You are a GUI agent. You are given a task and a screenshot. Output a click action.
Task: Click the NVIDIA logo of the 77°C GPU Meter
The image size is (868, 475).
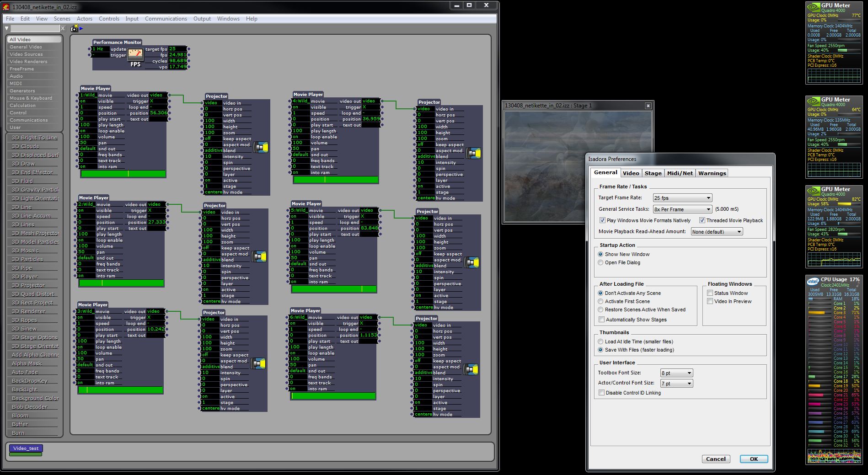tap(814, 8)
